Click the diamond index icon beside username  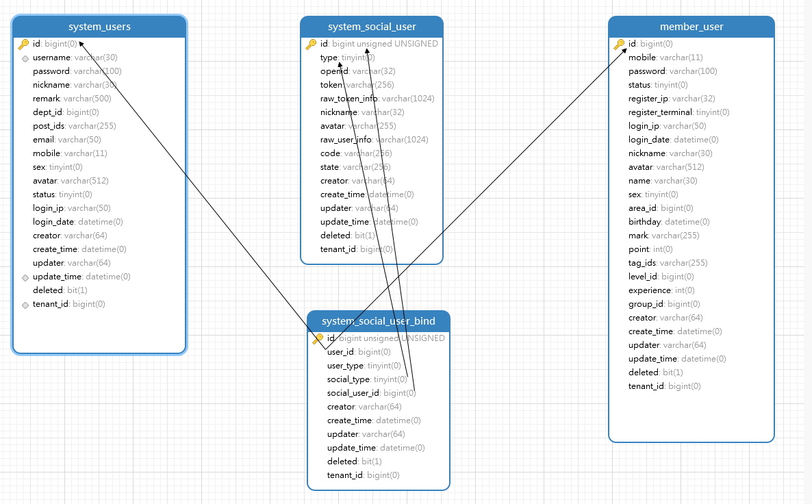coord(25,58)
